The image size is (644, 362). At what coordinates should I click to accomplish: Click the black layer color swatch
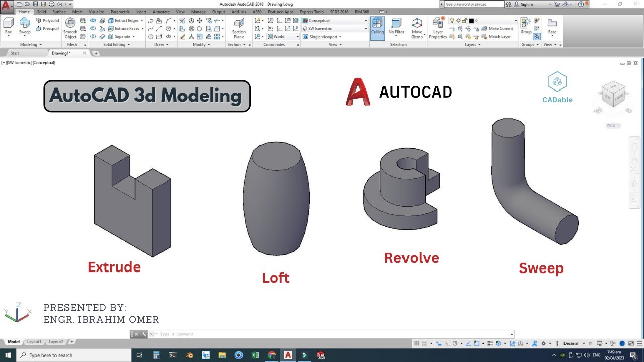coord(471,21)
